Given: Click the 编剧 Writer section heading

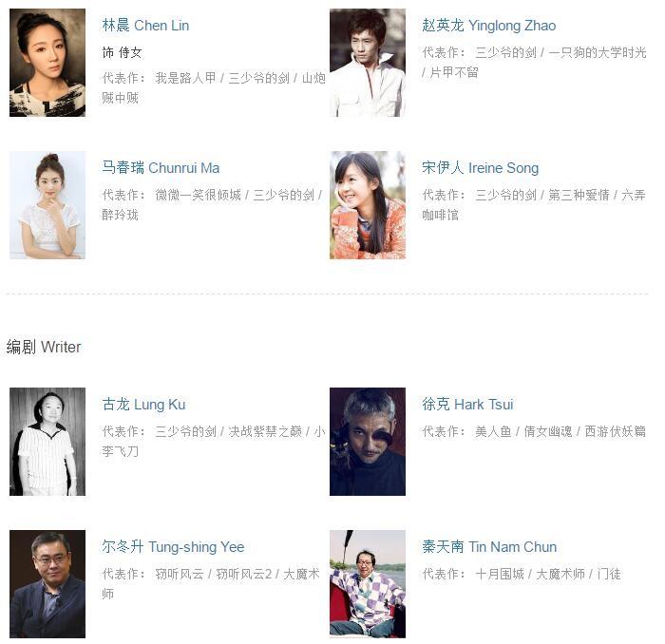Looking at the screenshot, I should coord(44,348).
